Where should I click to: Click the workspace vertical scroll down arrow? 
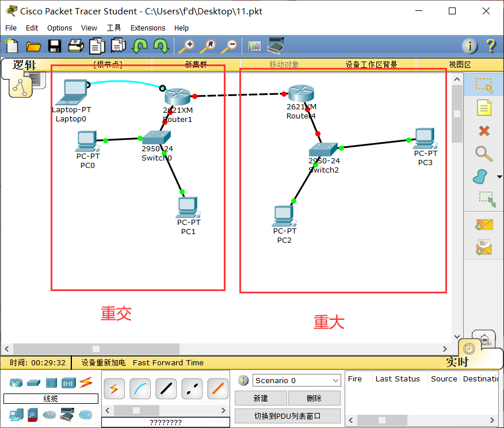click(457, 337)
